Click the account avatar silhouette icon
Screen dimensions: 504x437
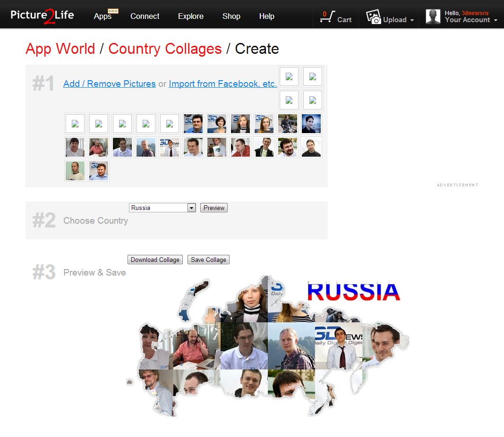tap(433, 17)
